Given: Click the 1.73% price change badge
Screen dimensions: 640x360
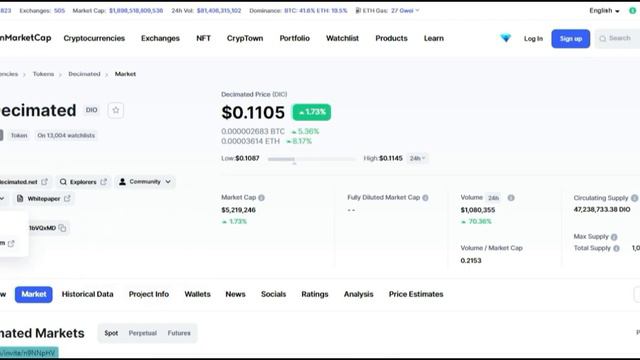Looking at the screenshot, I should point(311,112).
